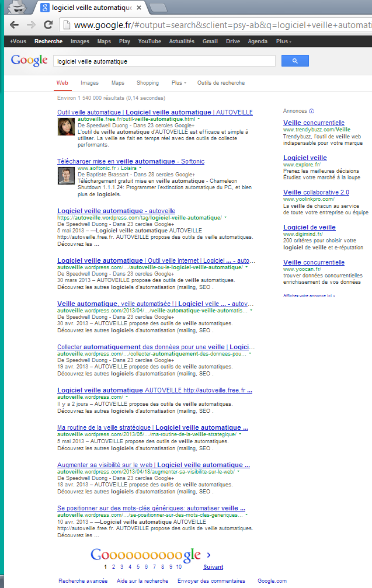This screenshot has width=372, height=588.
Task: Click the info icon next to Annonces
Action: click(x=311, y=111)
